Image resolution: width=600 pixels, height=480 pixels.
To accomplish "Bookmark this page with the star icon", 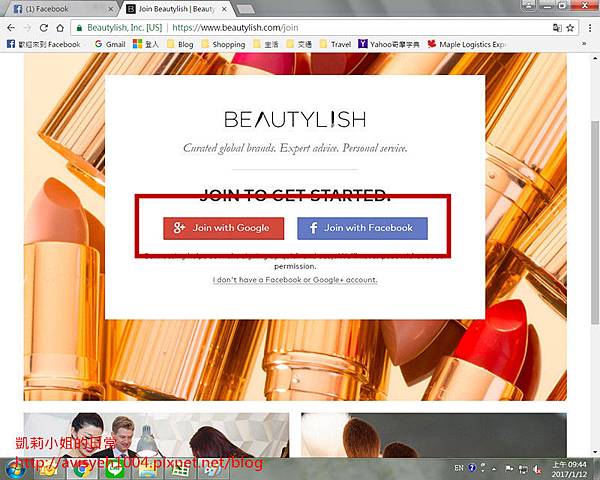I will pyautogui.click(x=570, y=28).
